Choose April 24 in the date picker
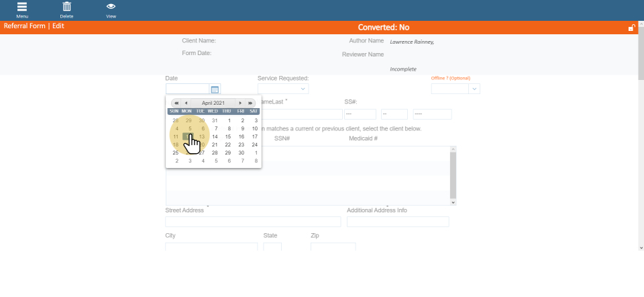644x297 pixels. (254, 144)
